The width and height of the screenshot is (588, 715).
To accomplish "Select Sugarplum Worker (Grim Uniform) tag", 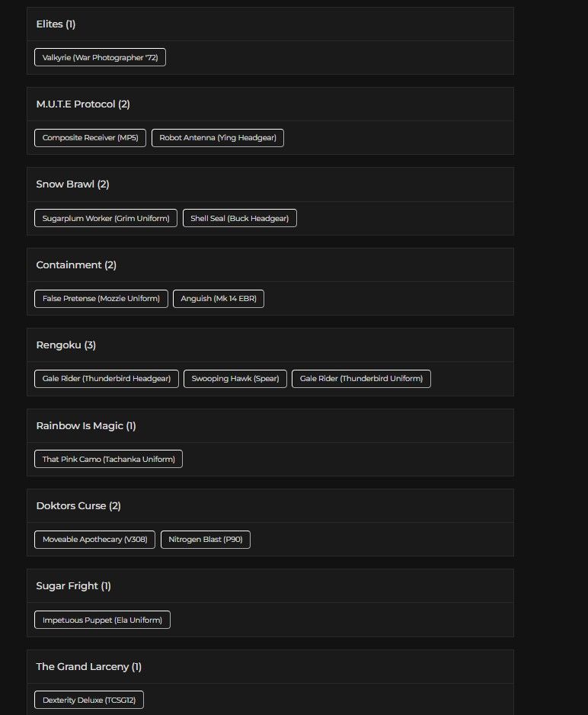I will click(x=105, y=218).
